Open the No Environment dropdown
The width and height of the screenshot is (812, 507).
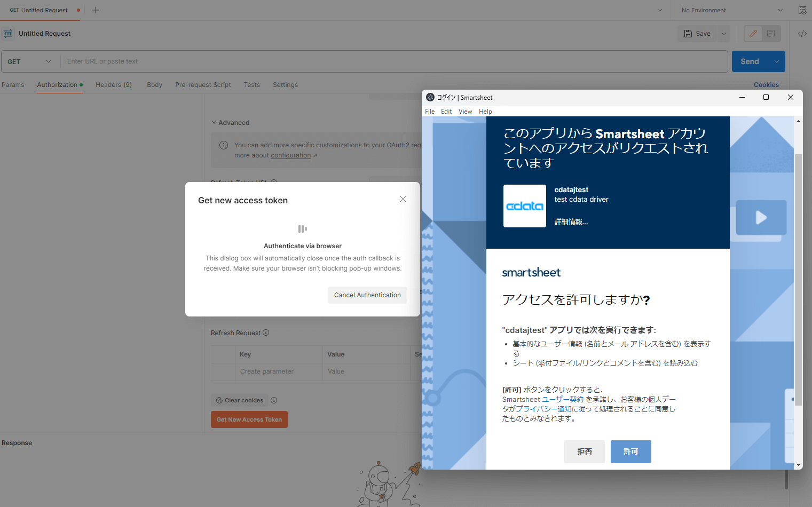pos(731,10)
